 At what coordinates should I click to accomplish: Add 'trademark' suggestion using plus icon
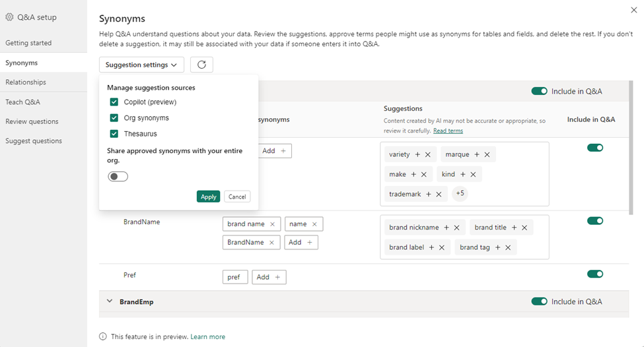click(429, 194)
